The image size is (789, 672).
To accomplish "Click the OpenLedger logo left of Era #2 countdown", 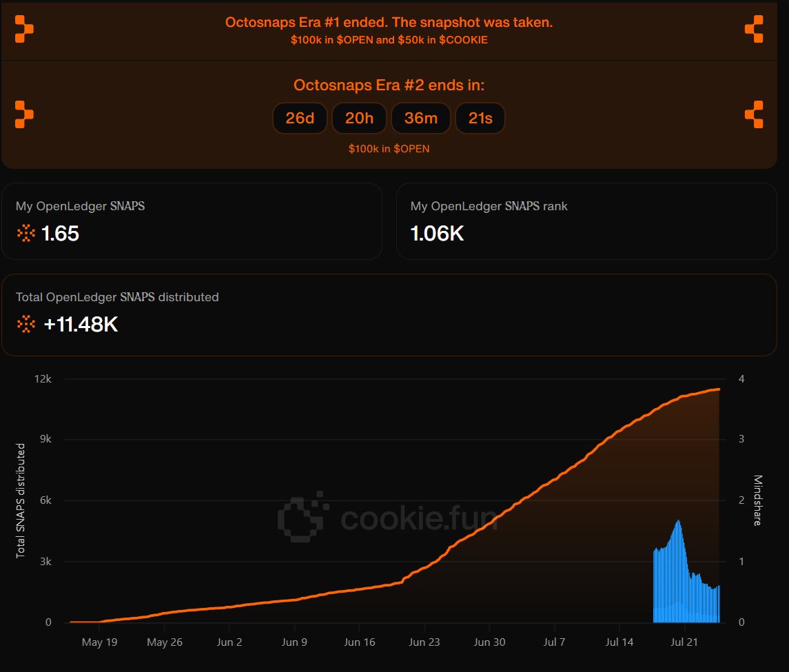I will (x=24, y=114).
